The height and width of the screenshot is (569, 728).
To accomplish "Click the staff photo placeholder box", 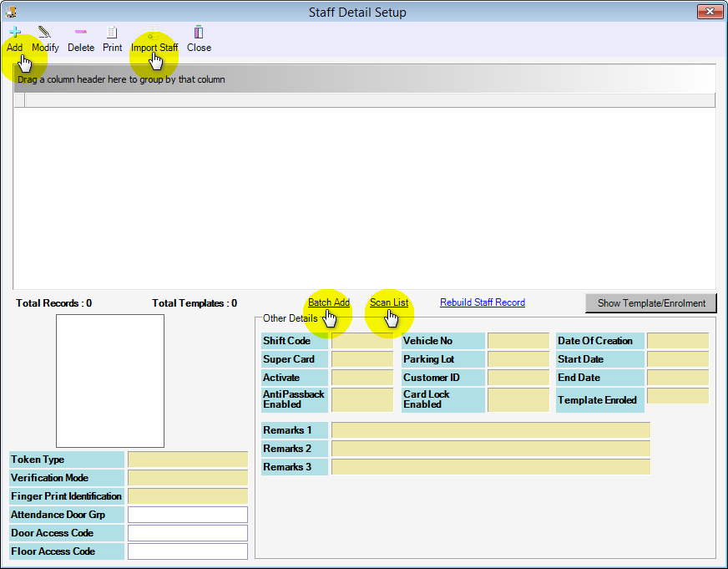I will 110,380.
